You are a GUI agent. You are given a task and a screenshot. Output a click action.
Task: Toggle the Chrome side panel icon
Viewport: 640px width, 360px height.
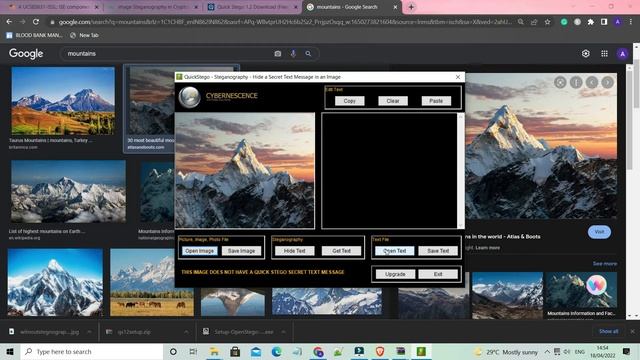(x=604, y=22)
